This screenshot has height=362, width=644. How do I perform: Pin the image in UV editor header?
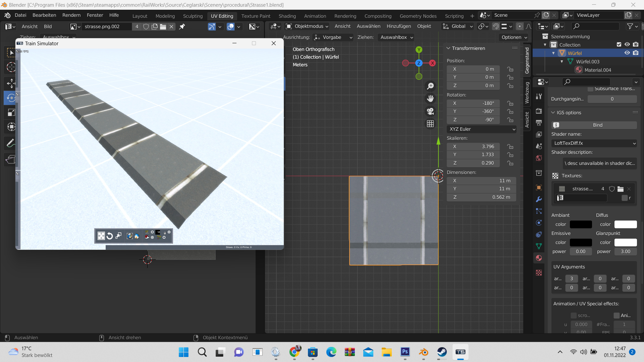tap(182, 26)
